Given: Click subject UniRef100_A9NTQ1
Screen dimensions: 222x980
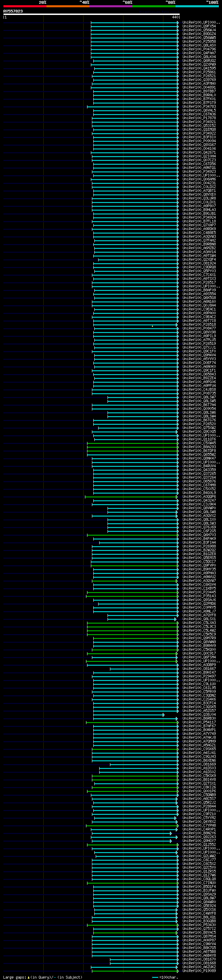Looking at the screenshot, I should pos(199,168).
